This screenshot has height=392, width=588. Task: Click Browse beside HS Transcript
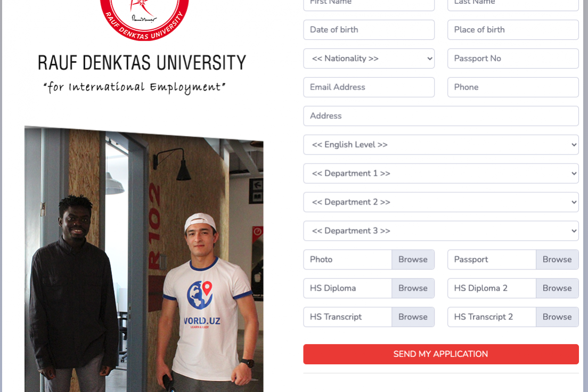click(413, 317)
